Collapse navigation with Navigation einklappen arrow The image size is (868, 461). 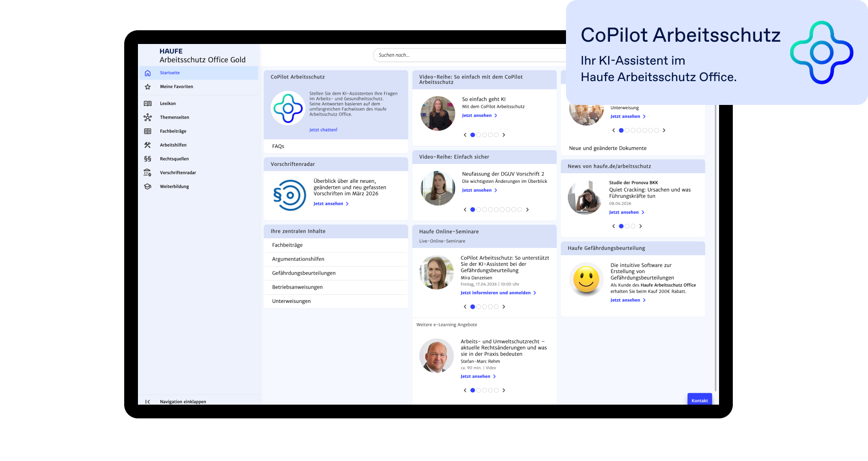coord(148,401)
